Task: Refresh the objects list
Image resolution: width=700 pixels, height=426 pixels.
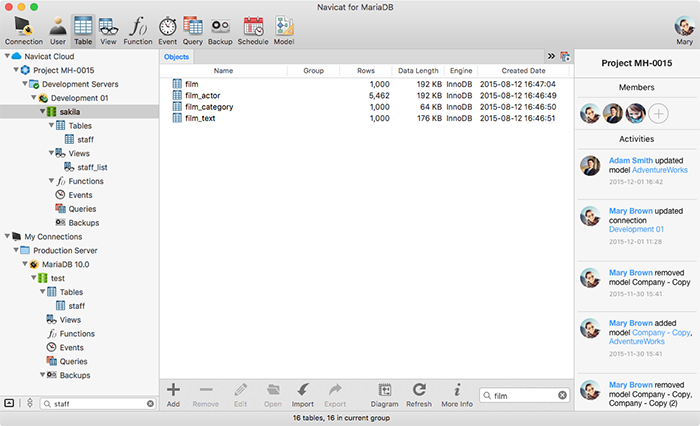Action: click(x=419, y=395)
